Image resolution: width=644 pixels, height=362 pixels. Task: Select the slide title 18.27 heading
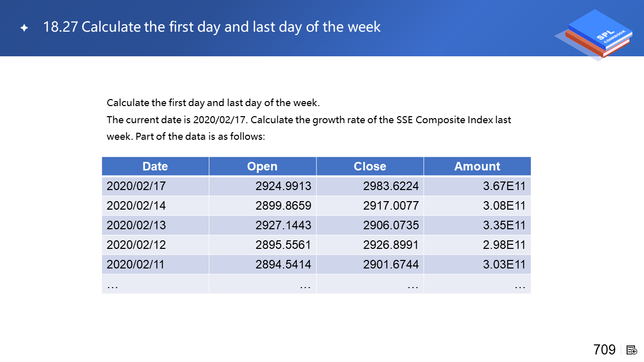click(x=212, y=27)
